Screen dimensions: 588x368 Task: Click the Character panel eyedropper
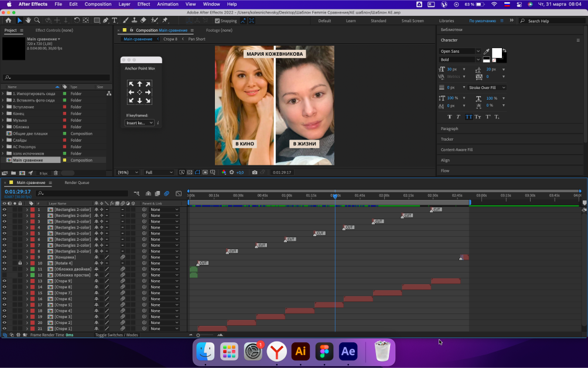coord(486,52)
